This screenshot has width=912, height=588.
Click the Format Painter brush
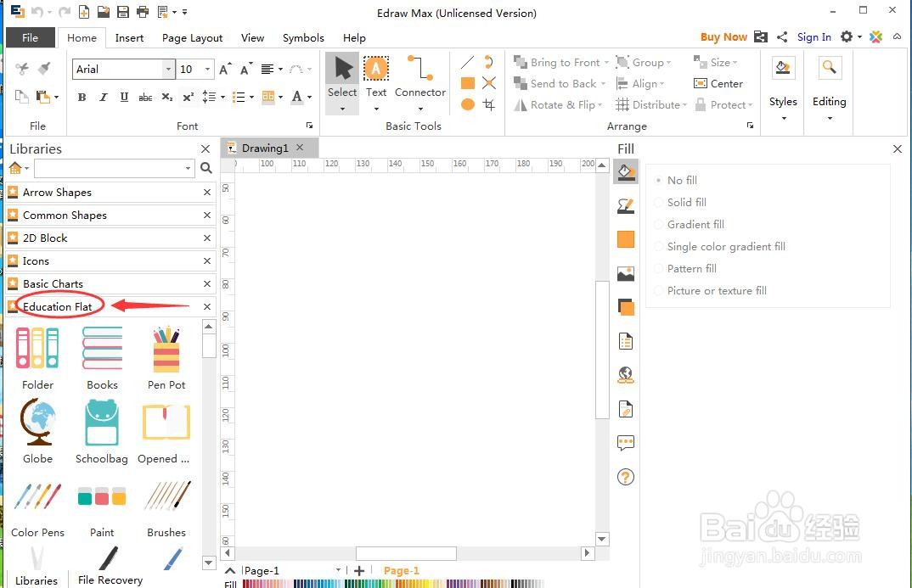(x=43, y=69)
